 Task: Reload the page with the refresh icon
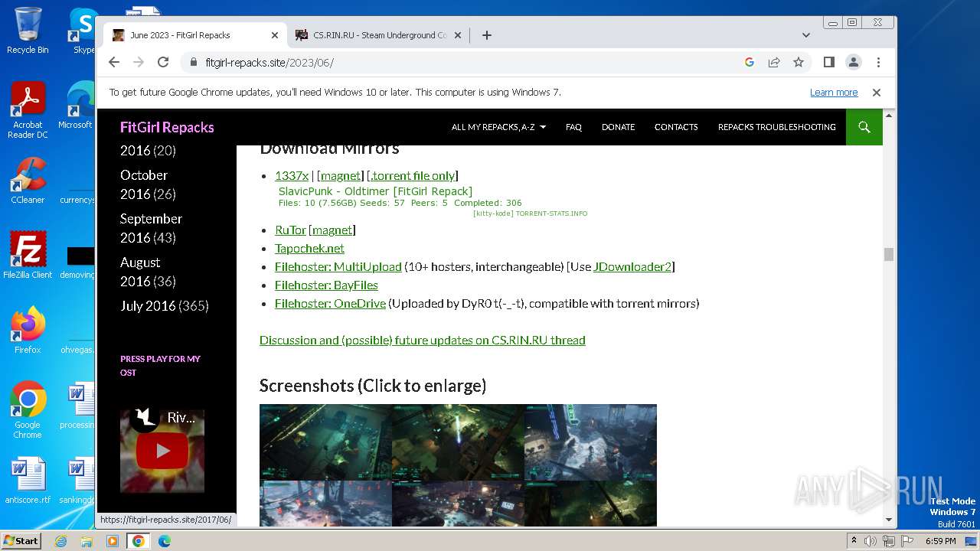click(163, 62)
